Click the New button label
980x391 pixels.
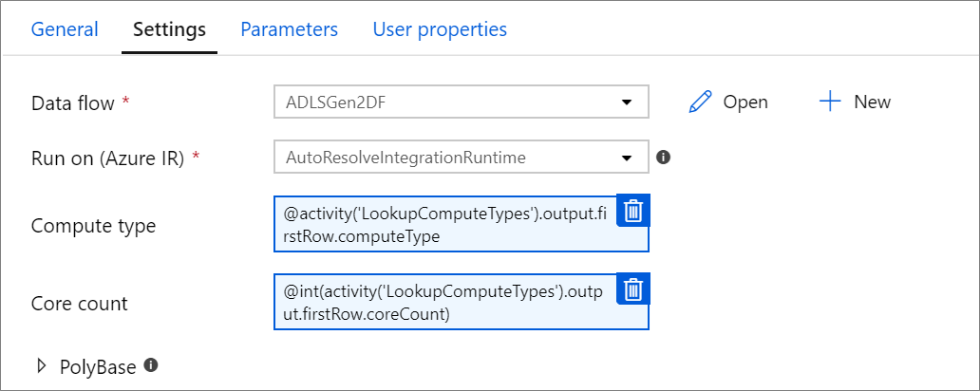pos(872,102)
